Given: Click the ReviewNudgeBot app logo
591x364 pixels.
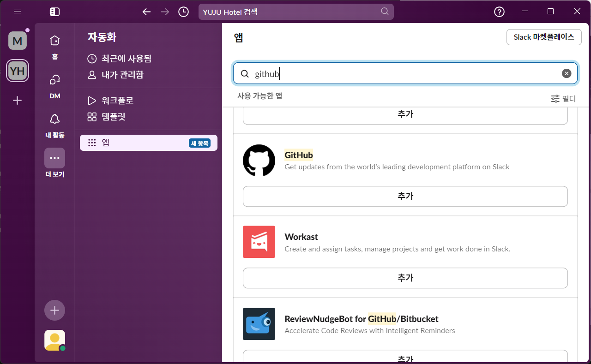Looking at the screenshot, I should point(259,324).
